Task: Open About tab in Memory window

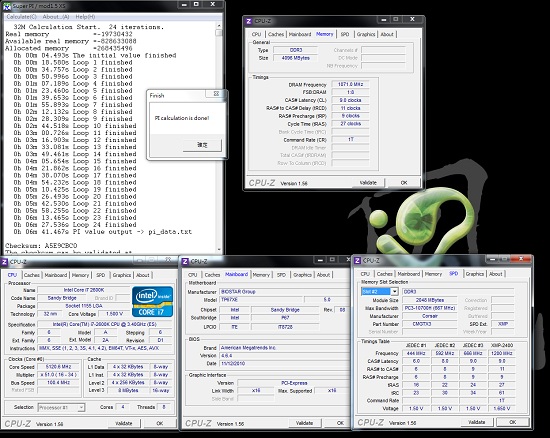Action: click(387, 34)
